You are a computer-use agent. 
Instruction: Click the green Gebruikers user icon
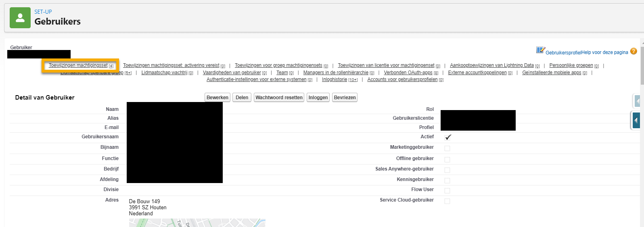(x=20, y=18)
